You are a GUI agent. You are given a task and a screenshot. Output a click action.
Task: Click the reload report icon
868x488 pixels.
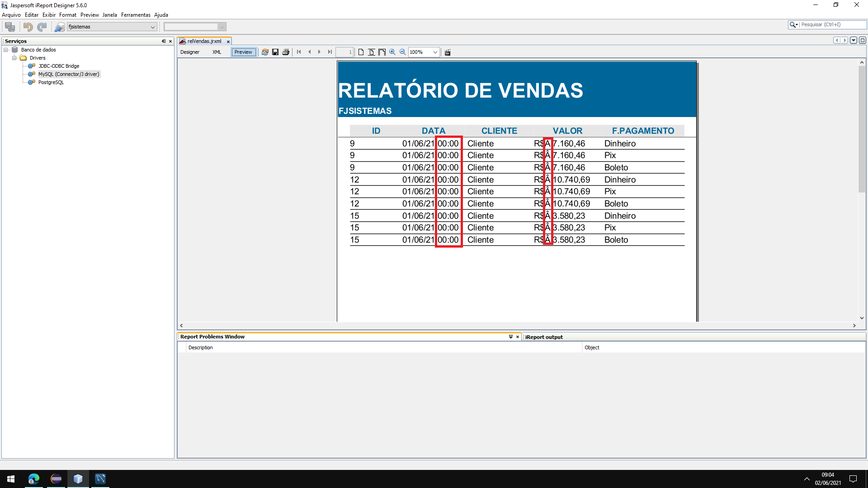click(265, 52)
